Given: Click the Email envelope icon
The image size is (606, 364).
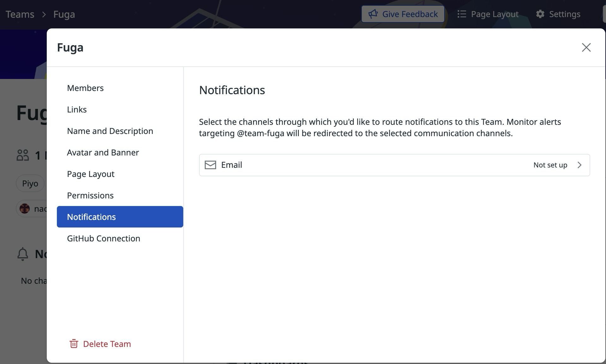Looking at the screenshot, I should pos(210,165).
